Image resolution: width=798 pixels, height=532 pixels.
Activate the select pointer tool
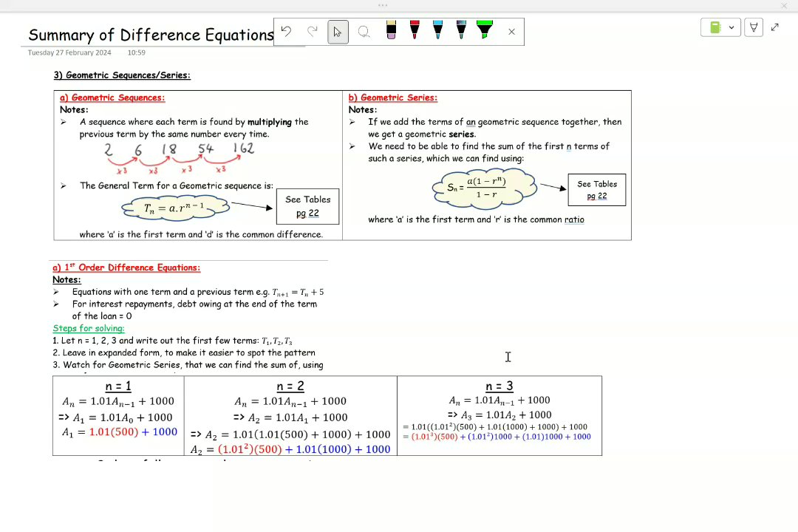coord(338,32)
